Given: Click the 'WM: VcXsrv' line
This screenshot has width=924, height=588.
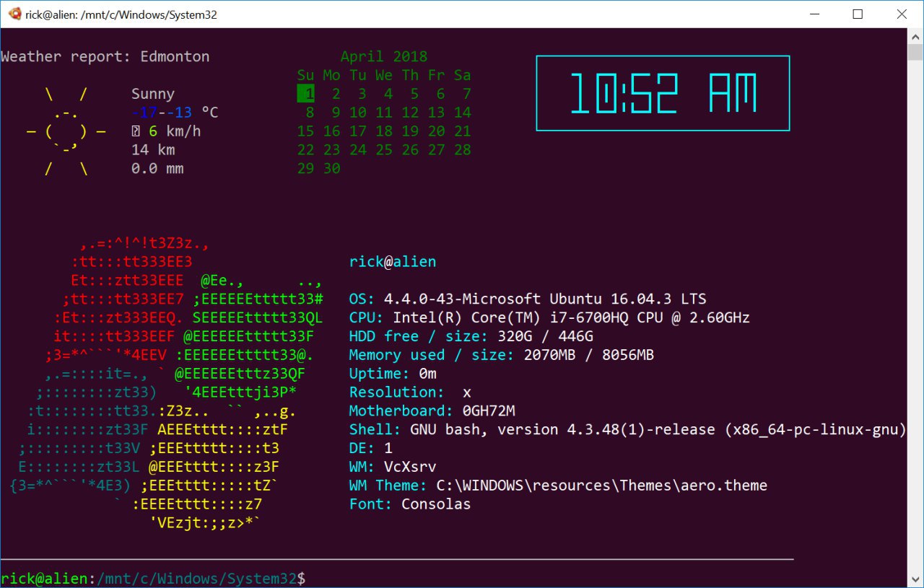Looking at the screenshot, I should [393, 468].
